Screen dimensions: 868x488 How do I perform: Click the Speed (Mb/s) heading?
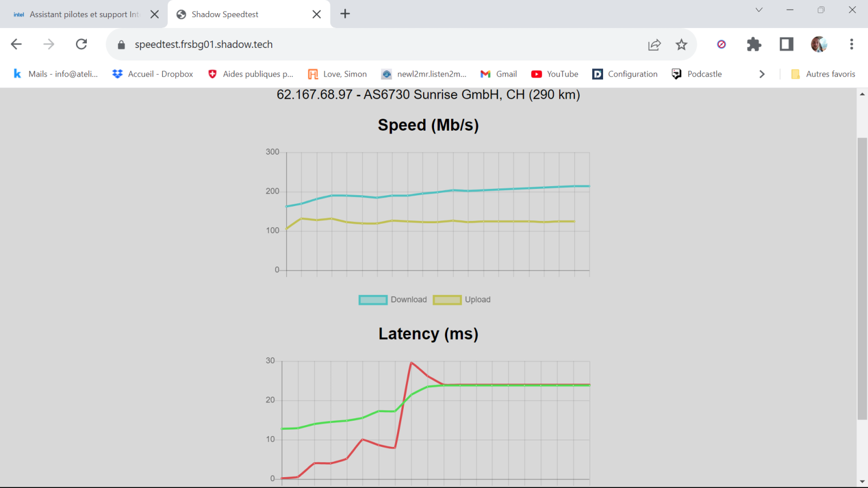(x=428, y=125)
